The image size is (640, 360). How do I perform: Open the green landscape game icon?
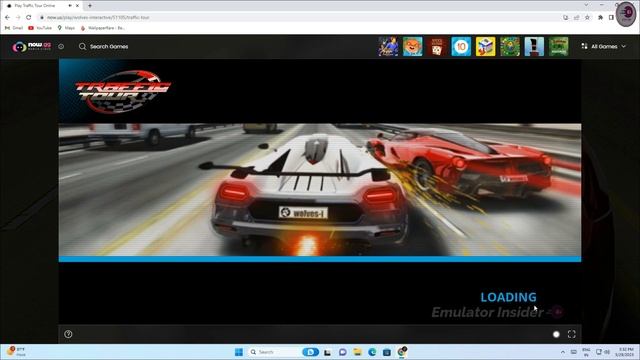click(558, 47)
